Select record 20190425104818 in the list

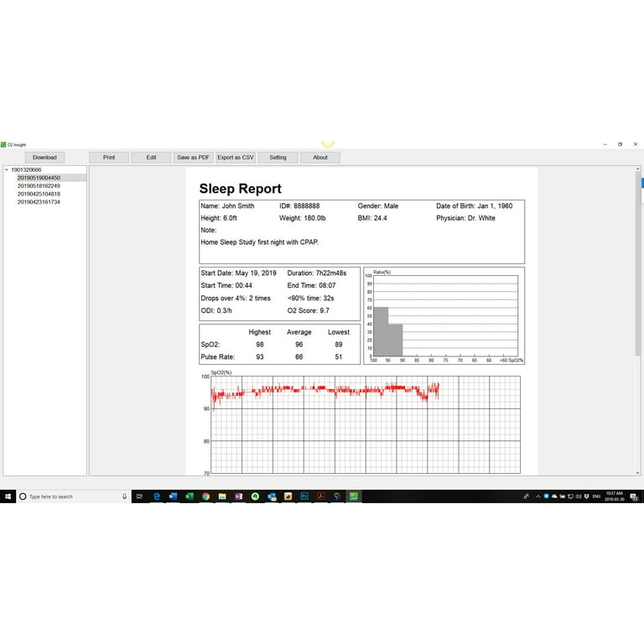[x=39, y=194]
